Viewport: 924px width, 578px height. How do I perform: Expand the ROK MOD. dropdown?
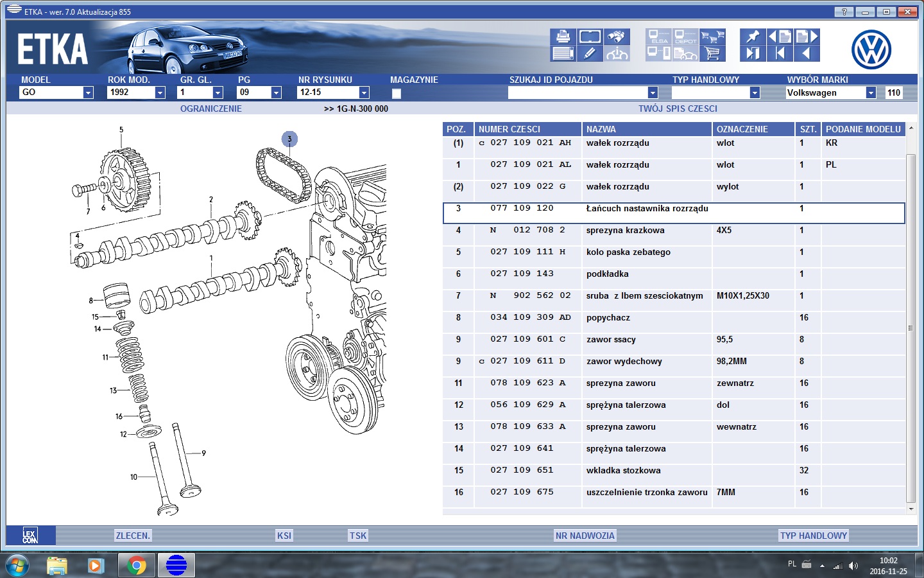click(160, 92)
